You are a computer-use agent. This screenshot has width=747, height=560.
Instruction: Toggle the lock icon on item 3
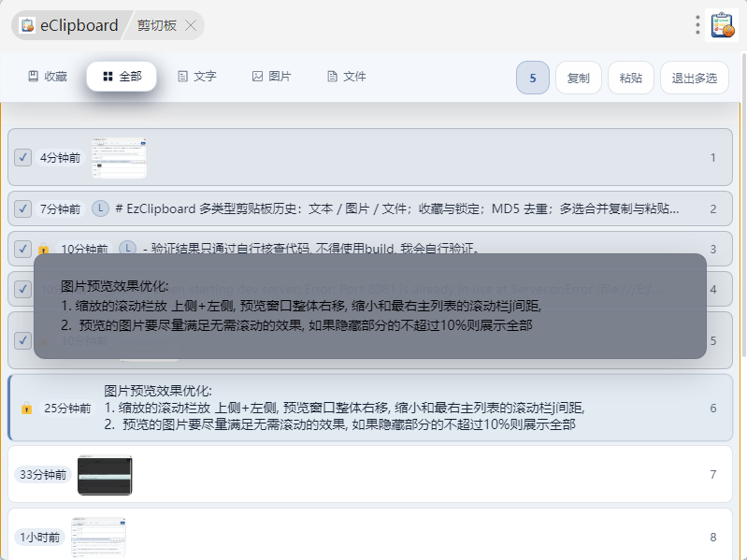tap(43, 249)
